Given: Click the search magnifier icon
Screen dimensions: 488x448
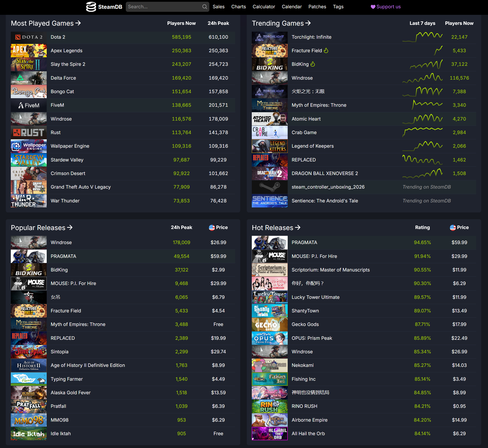Looking at the screenshot, I should pos(205,7).
